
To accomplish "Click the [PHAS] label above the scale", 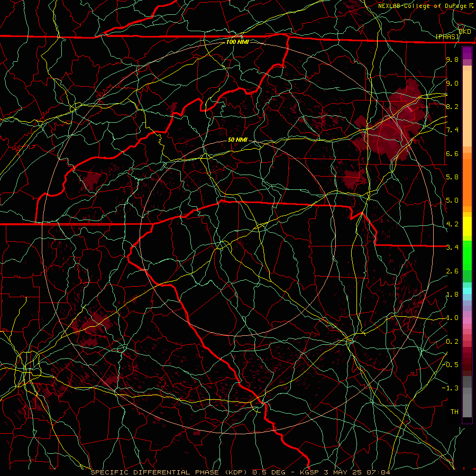I will click(x=447, y=36).
